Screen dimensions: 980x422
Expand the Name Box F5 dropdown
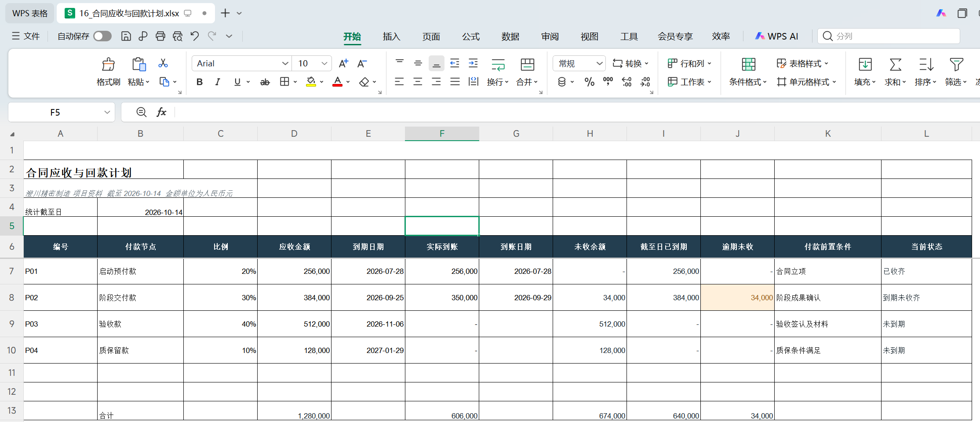[107, 112]
